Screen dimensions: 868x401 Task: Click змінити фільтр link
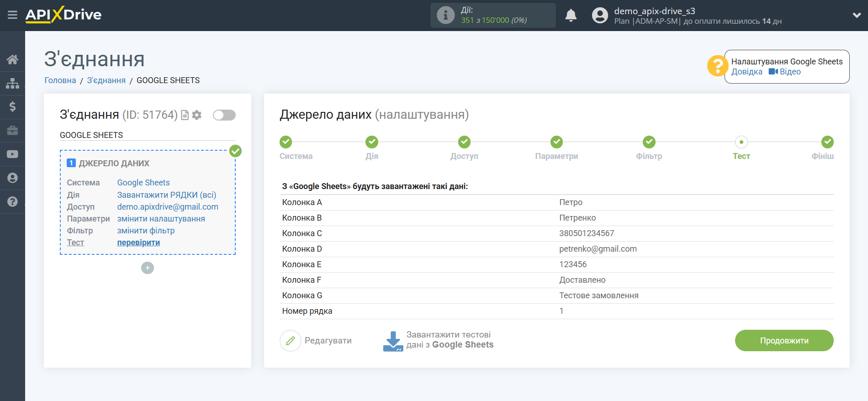click(146, 231)
